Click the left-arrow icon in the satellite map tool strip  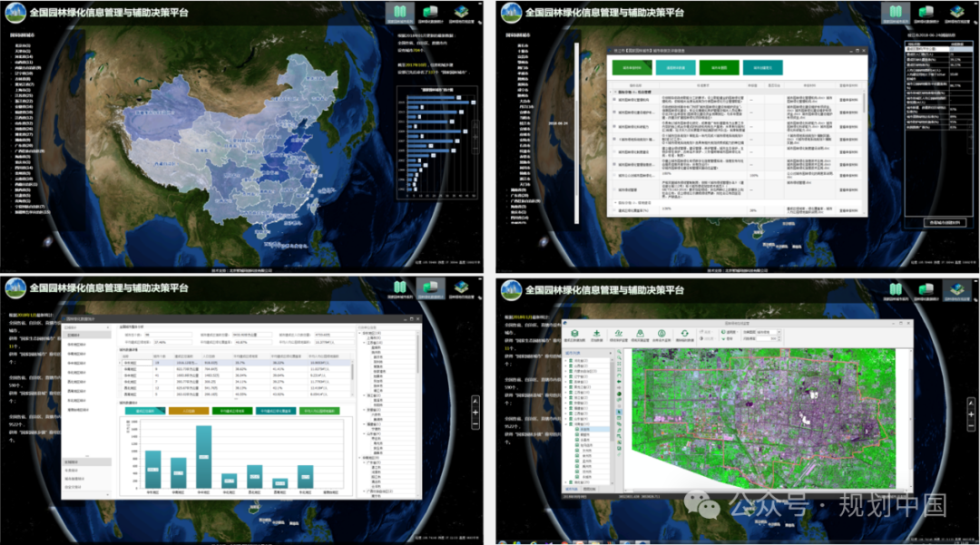click(620, 382)
